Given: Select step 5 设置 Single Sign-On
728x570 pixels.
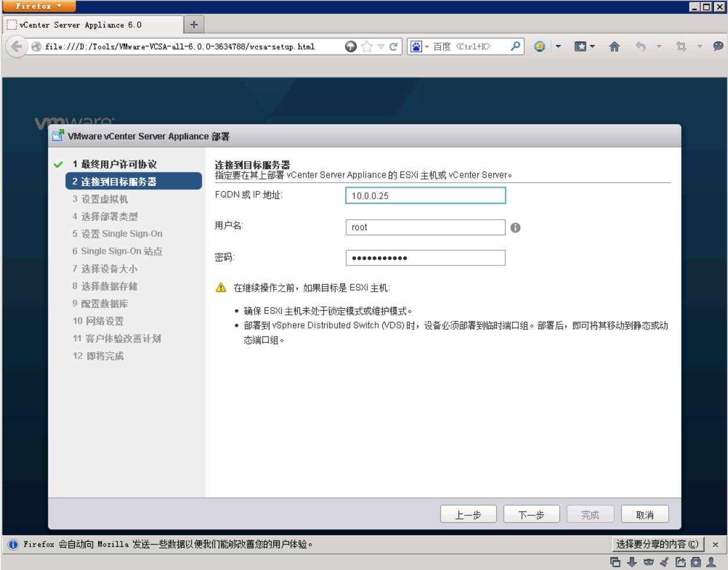Looking at the screenshot, I should 117,234.
